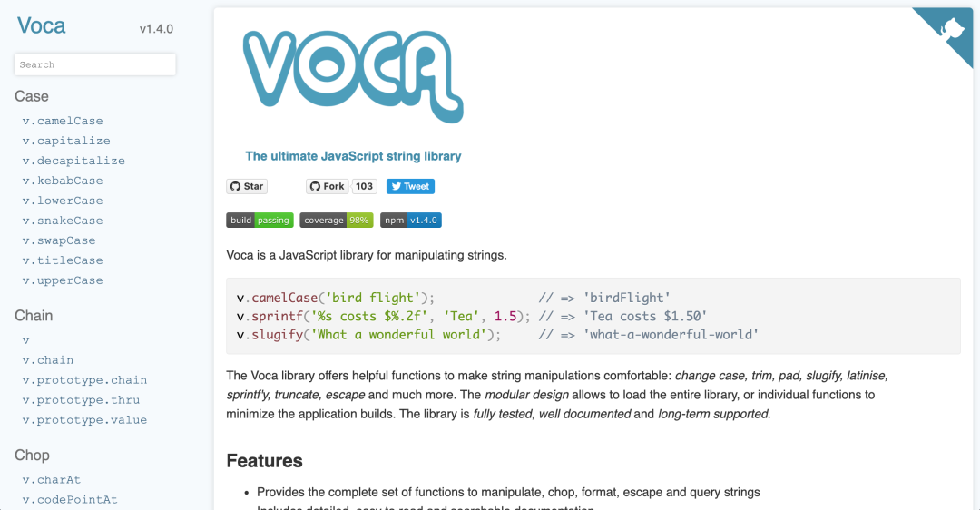Open the fork count 103 link
The height and width of the screenshot is (510, 980).
364,186
